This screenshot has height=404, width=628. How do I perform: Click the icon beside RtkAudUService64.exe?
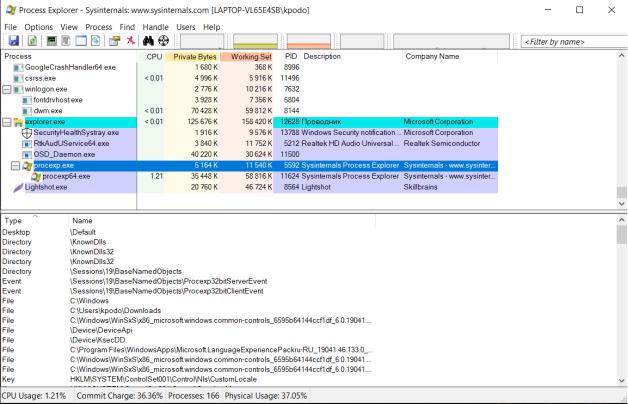[27, 144]
